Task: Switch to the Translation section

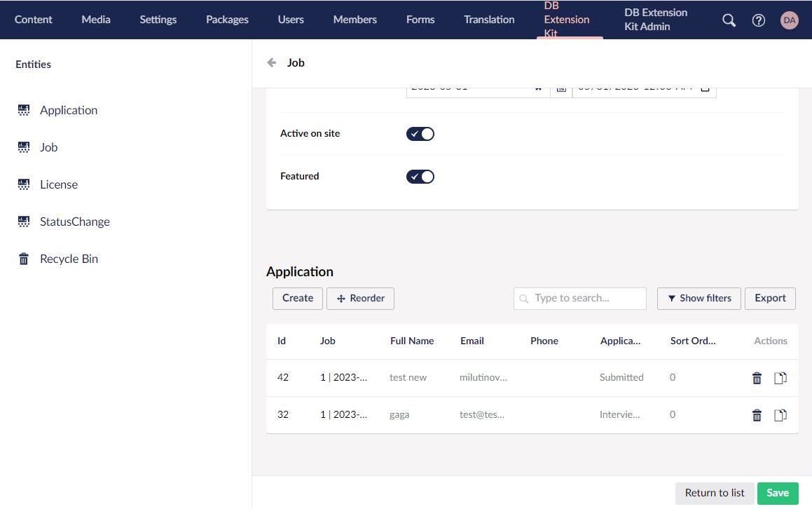Action: 488,20
